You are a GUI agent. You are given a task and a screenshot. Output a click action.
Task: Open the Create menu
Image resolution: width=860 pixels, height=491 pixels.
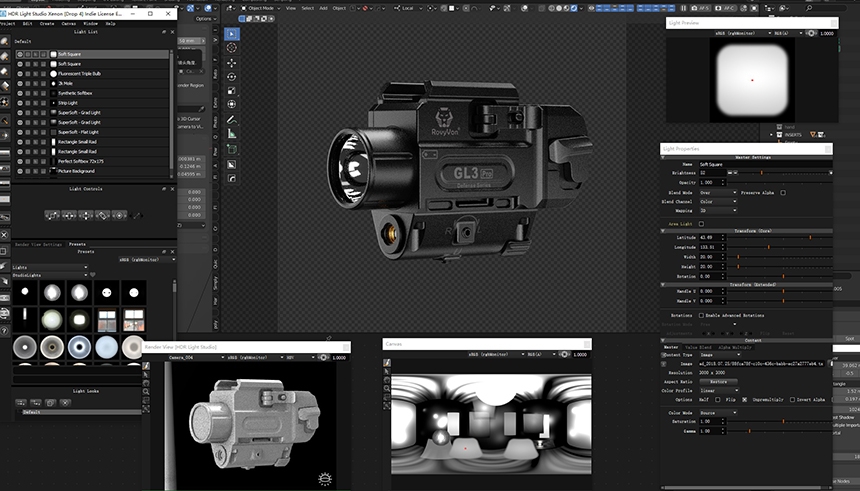coord(47,24)
